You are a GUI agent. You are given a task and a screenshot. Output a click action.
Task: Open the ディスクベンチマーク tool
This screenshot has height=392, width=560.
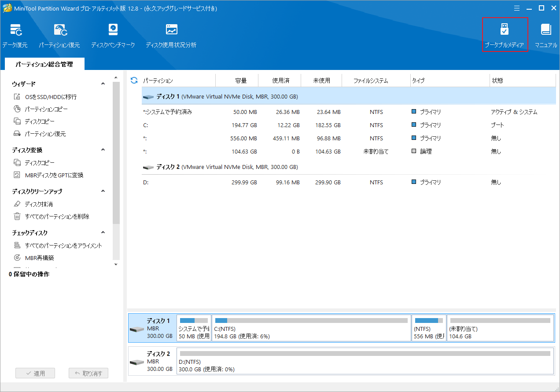[x=113, y=36]
